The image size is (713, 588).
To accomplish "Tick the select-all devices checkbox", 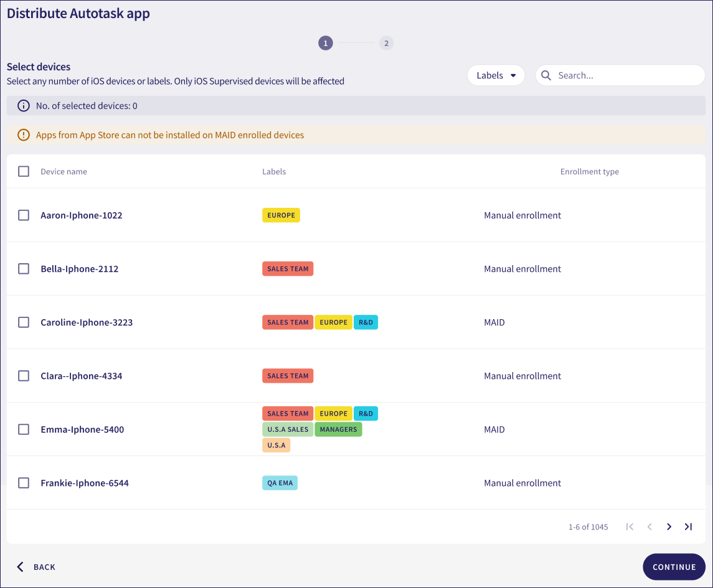I will [24, 172].
